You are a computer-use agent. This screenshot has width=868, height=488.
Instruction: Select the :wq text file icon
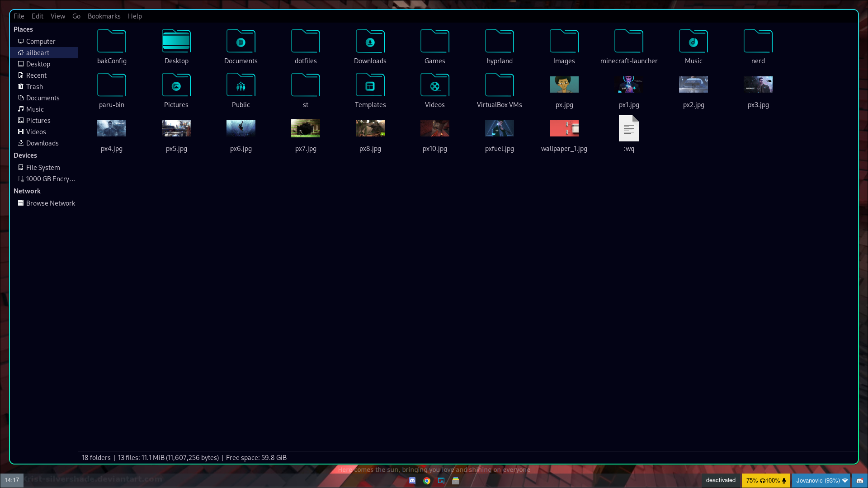(x=628, y=129)
